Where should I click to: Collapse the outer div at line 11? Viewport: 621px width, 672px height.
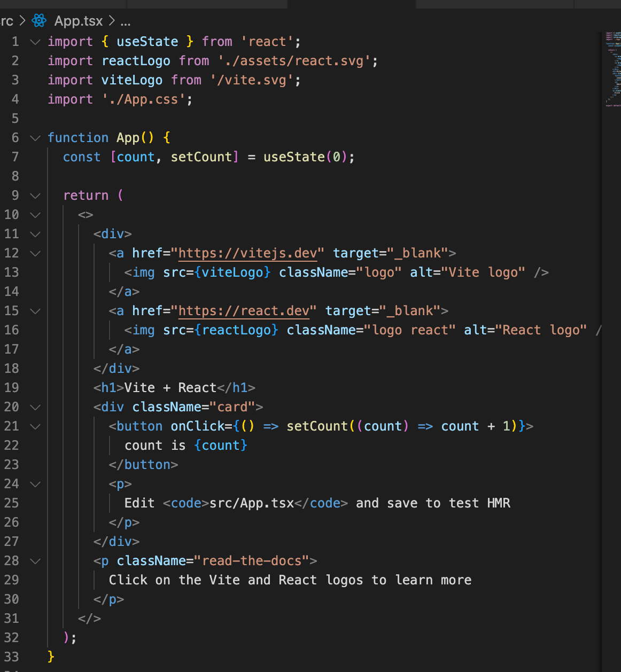coord(35,233)
